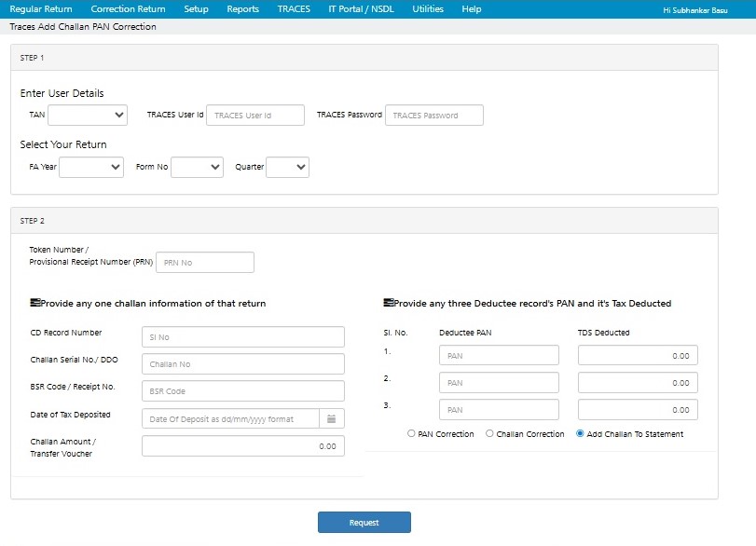Open the Utilities menu
756x546 pixels.
[428, 9]
